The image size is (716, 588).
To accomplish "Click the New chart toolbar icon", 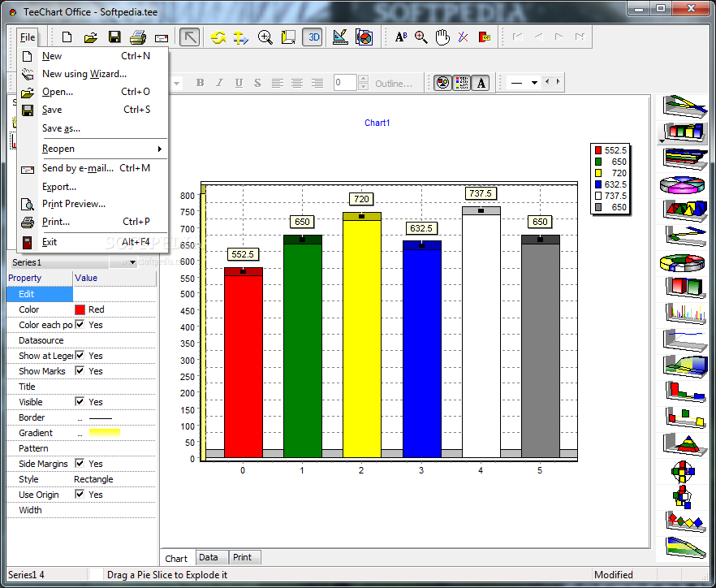I will point(67,37).
